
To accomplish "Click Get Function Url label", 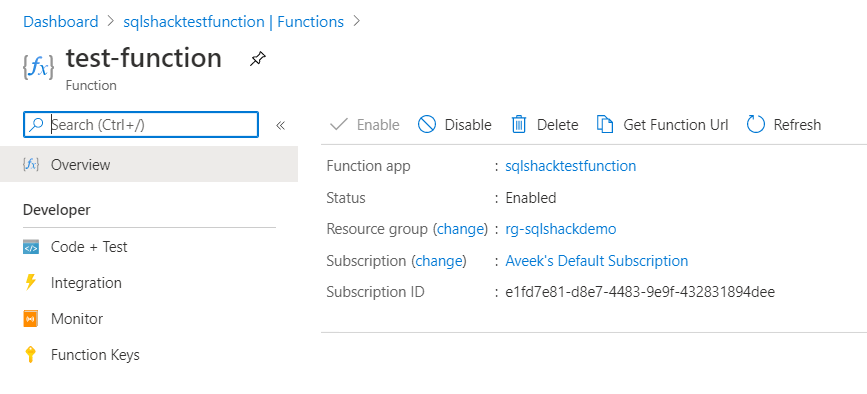I will click(676, 125).
